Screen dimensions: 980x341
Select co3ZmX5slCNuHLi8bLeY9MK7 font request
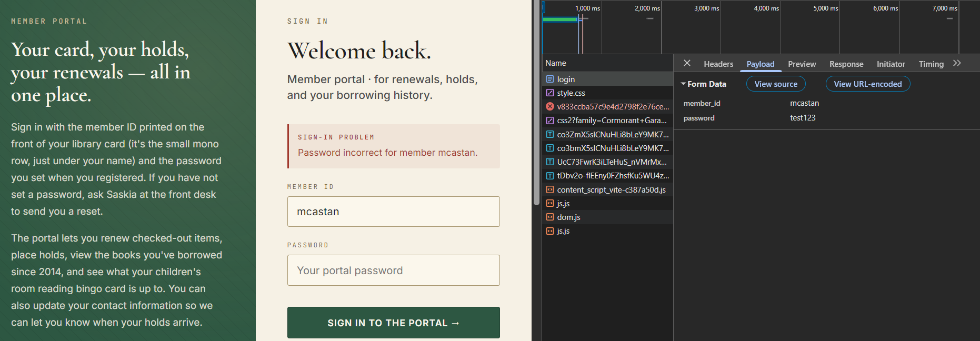[x=607, y=134]
